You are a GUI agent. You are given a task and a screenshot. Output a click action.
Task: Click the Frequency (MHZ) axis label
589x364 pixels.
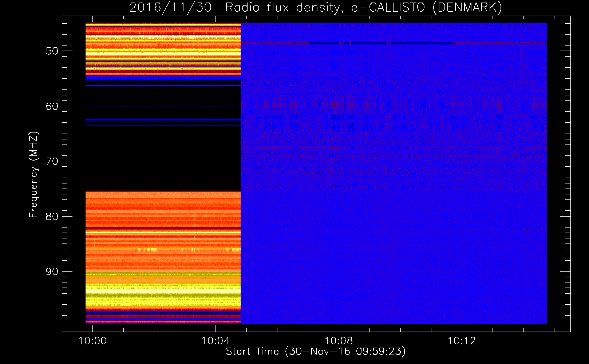click(x=33, y=175)
